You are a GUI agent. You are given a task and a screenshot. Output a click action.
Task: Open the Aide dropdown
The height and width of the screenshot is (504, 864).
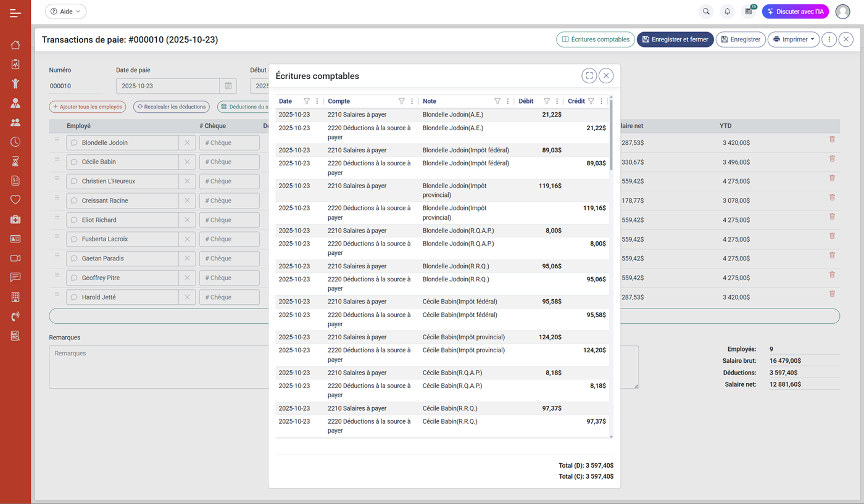coord(65,11)
